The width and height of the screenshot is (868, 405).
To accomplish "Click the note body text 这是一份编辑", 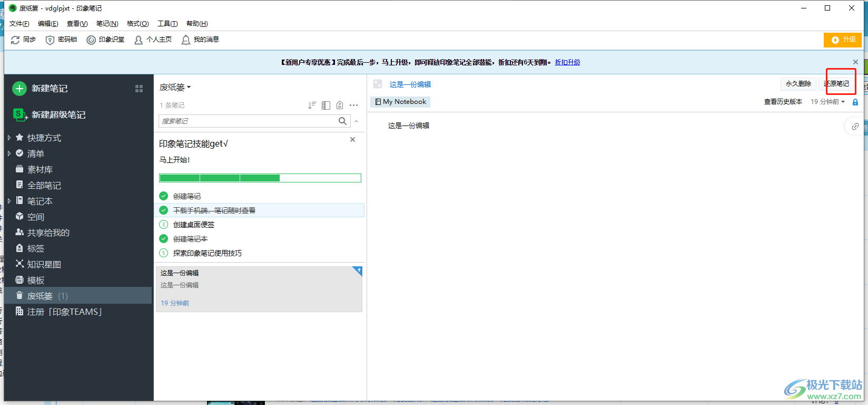I will tap(409, 126).
